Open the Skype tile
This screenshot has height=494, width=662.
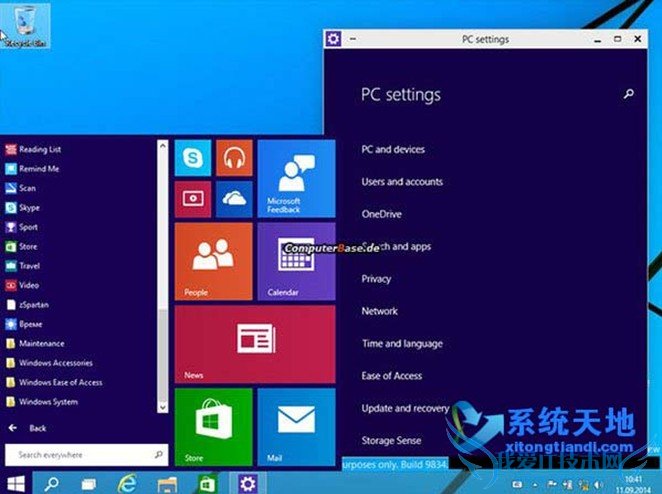(x=193, y=158)
